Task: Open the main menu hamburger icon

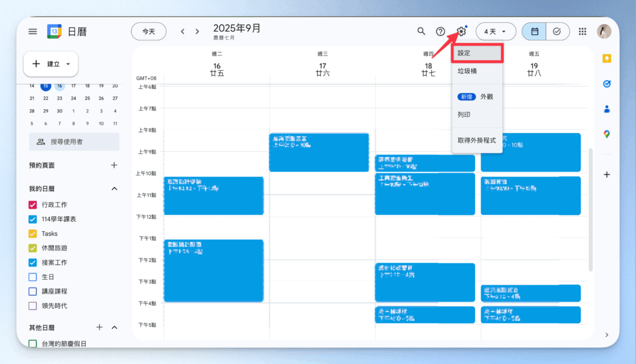Action: 32,32
